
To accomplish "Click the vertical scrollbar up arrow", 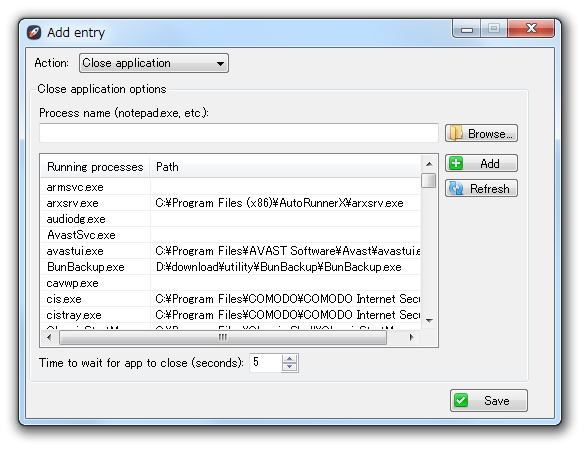I will tap(429, 164).
